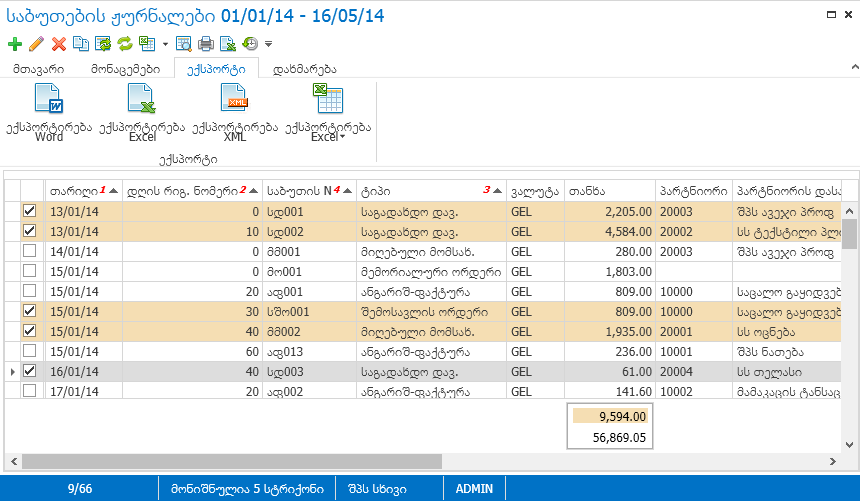The image size is (860, 501).
Task: Click the green plus add icon
Action: pos(15,44)
